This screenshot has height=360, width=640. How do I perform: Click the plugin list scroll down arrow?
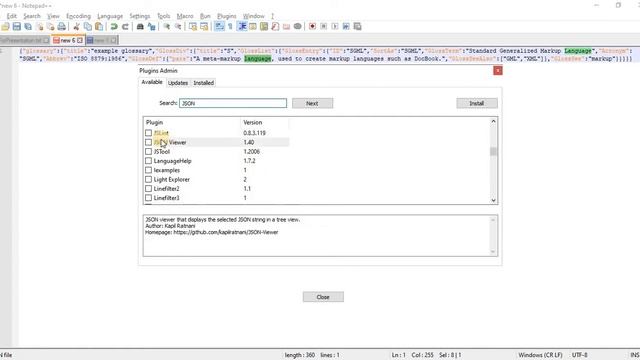(x=493, y=200)
